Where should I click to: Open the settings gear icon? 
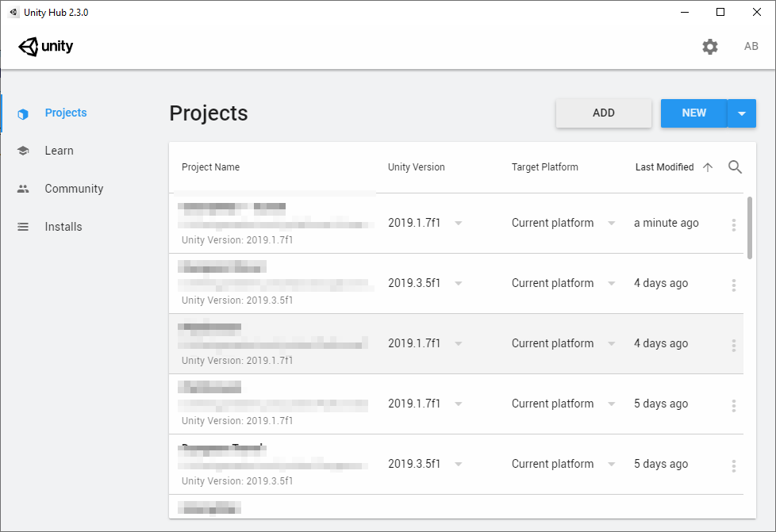click(x=710, y=47)
